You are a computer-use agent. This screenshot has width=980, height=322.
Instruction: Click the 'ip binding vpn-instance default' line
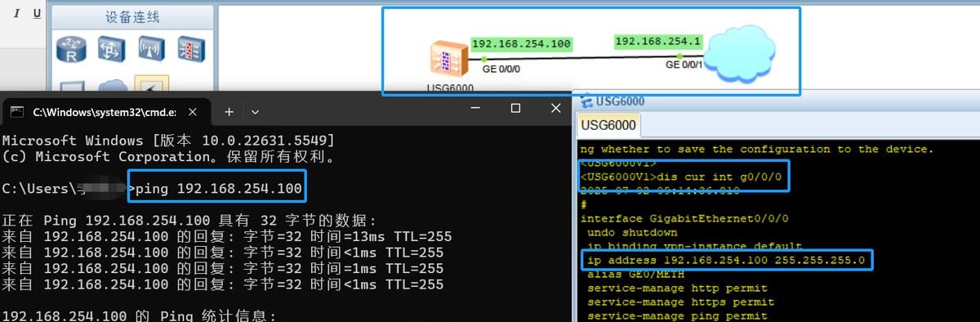pyautogui.click(x=694, y=246)
